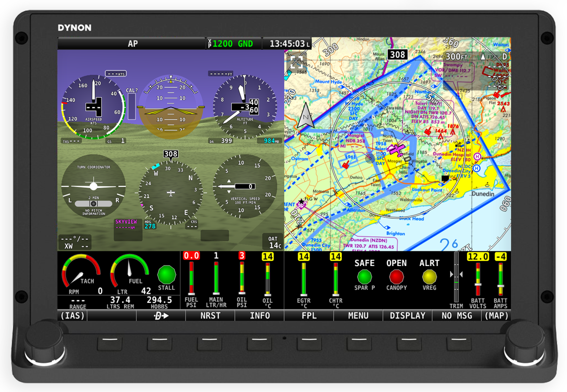Select the Direct-To navigation icon
The height and width of the screenshot is (392, 567).
(160, 316)
